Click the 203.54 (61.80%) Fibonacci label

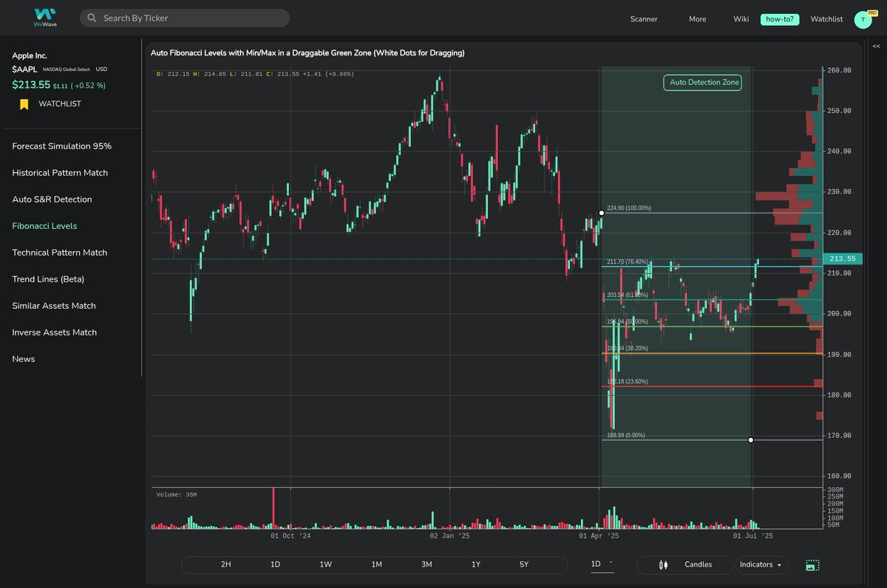(628, 295)
